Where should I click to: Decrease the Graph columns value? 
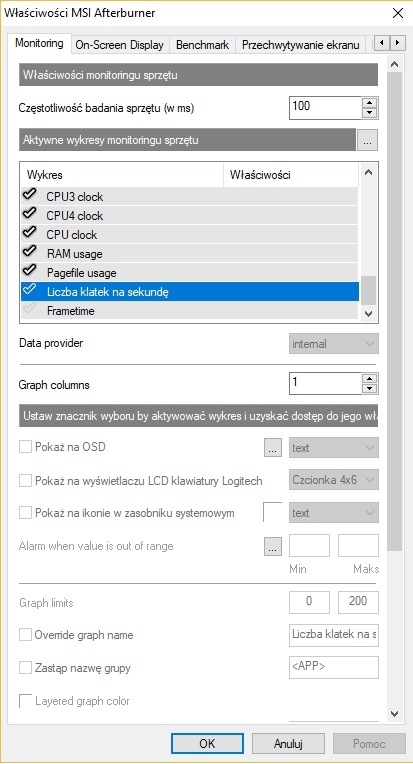coord(371,389)
